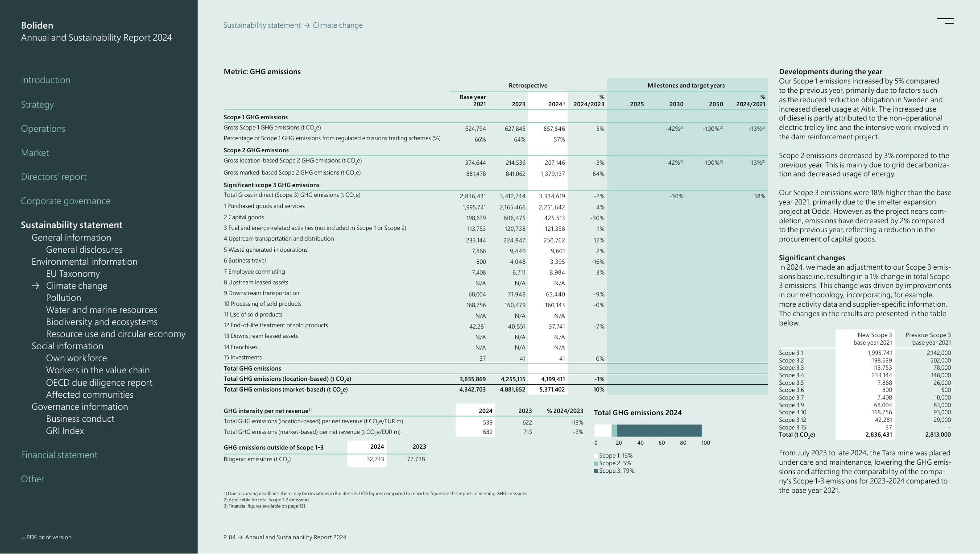
Task: Select Market in the sidebar
Action: [35, 153]
